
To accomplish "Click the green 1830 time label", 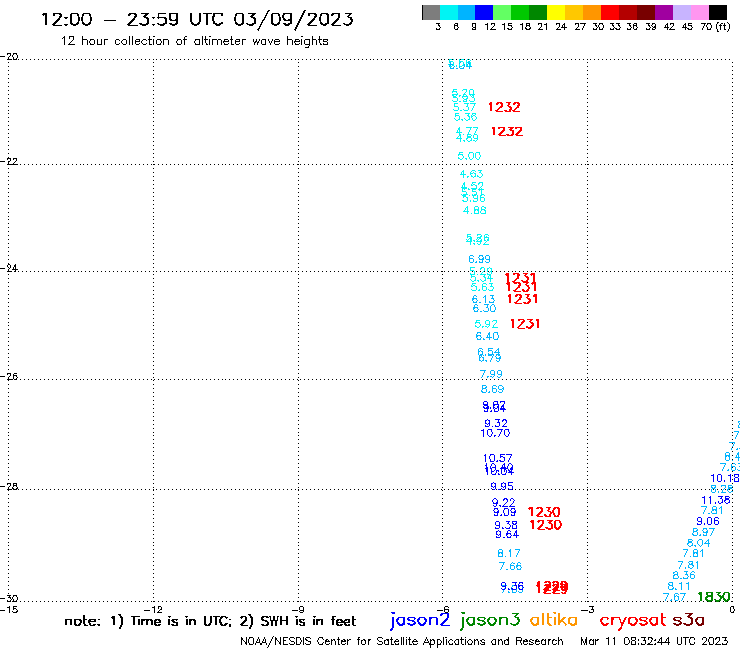I will (714, 597).
